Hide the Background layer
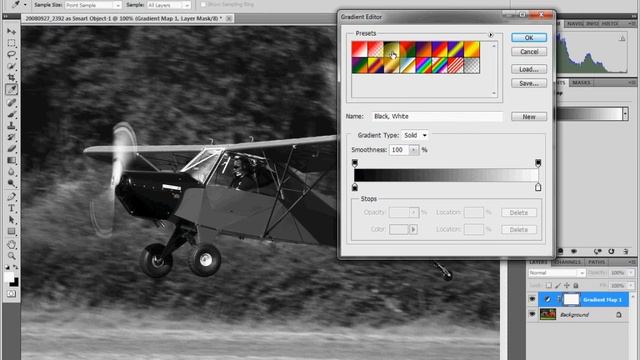The image size is (640, 360). tap(532, 314)
